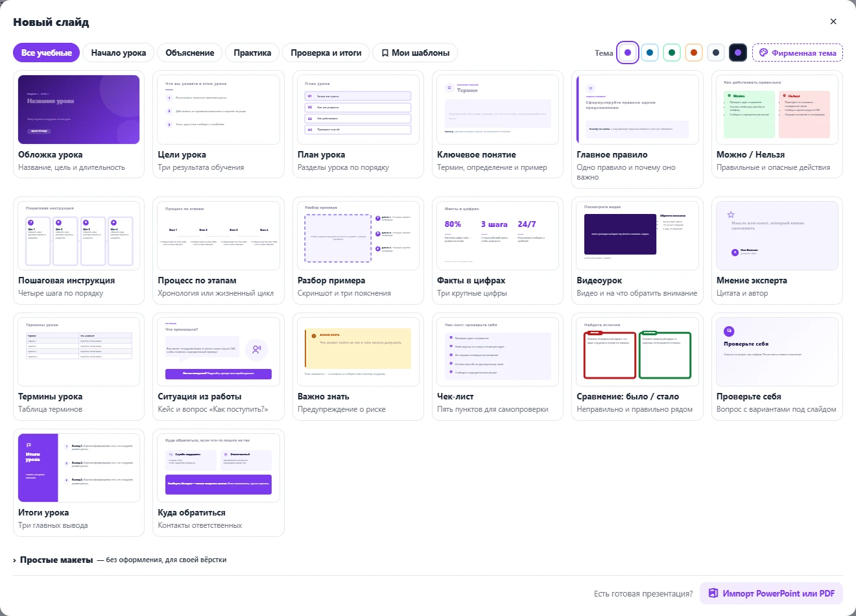Select the Видеоурок slide template
This screenshot has height=616, width=856.
(637, 250)
